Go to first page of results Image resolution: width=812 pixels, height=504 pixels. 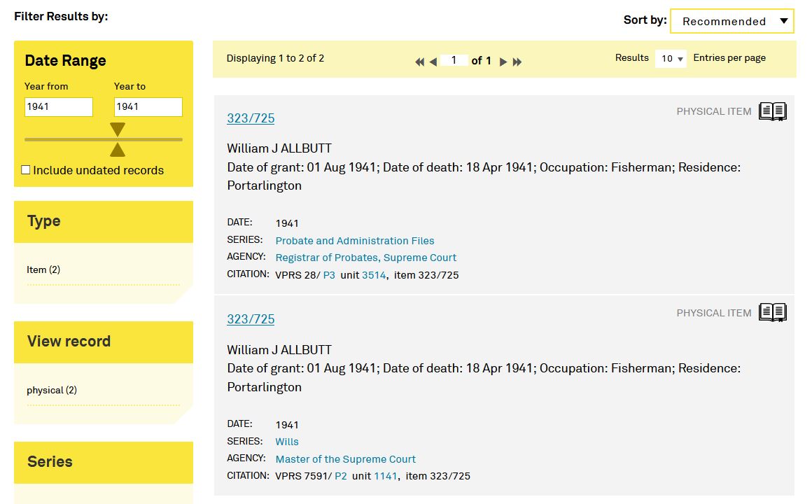419,62
